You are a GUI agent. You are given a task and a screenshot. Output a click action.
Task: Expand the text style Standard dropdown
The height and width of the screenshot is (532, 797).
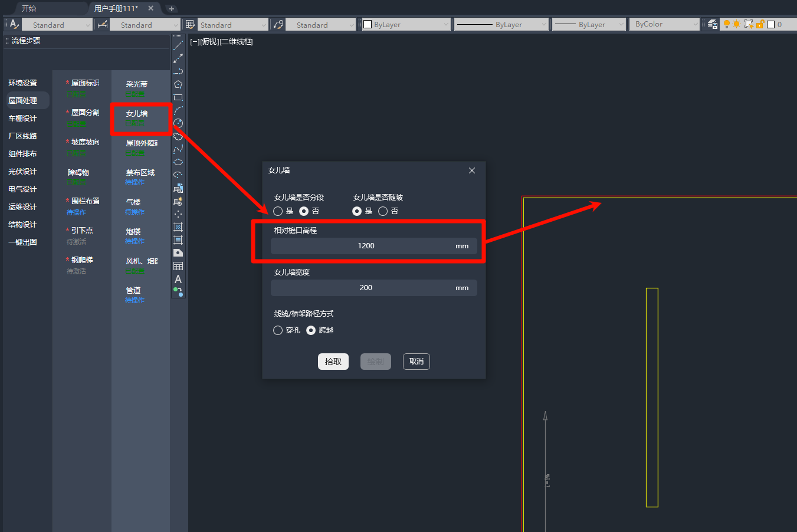(x=57, y=25)
